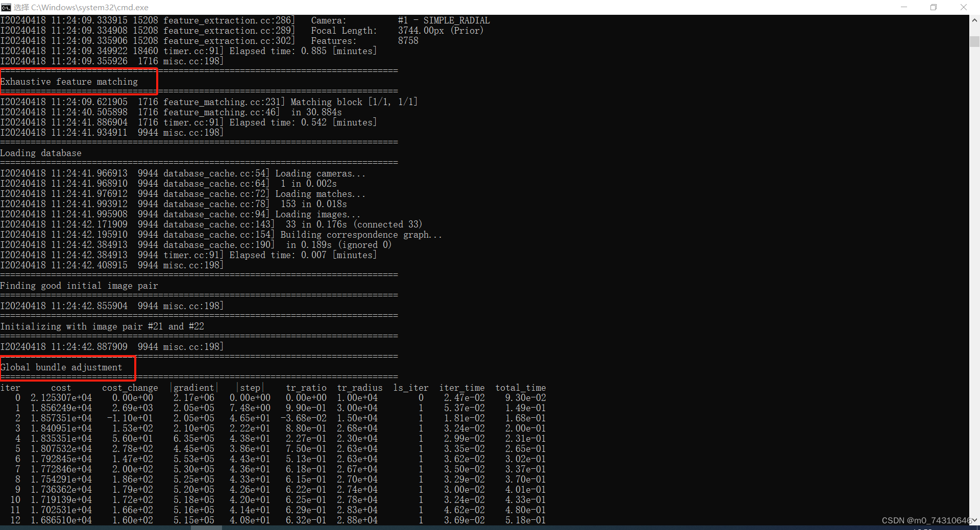Click the Loading database section header

click(x=41, y=153)
